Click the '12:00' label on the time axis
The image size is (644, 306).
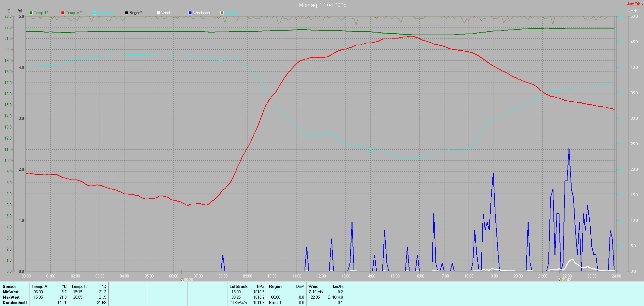pyautogui.click(x=321, y=276)
